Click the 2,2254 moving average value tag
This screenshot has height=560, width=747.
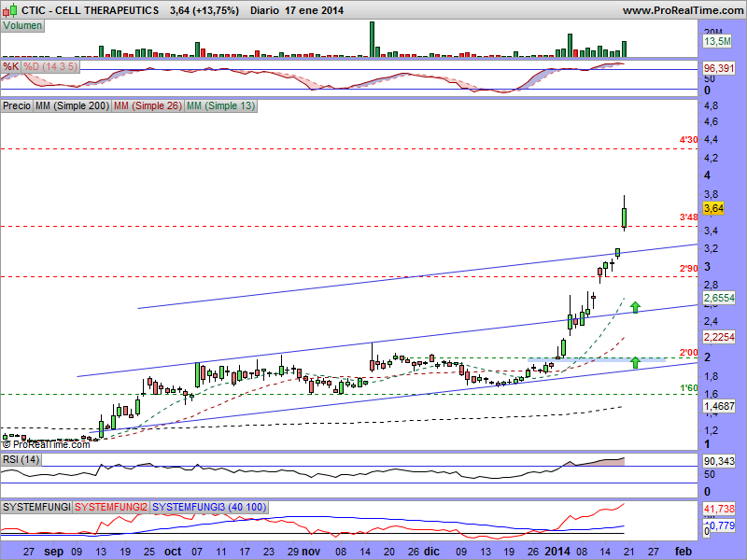(x=719, y=337)
